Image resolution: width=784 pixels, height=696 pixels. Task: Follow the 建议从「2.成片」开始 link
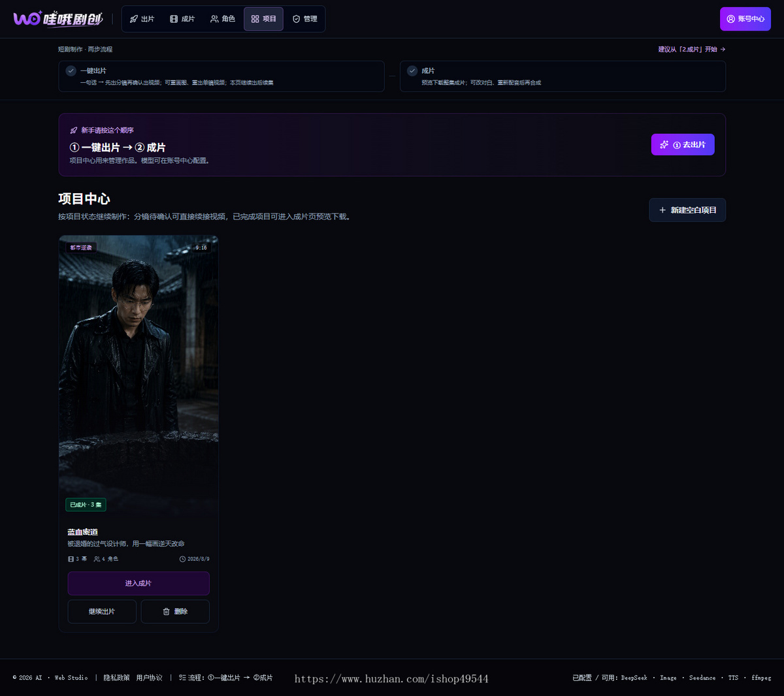(692, 49)
